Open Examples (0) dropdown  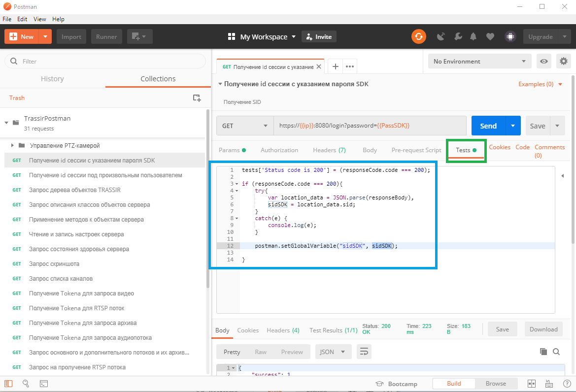(x=541, y=84)
